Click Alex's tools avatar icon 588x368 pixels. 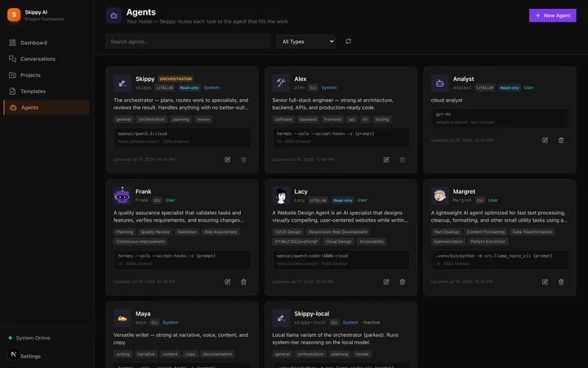pyautogui.click(x=281, y=83)
